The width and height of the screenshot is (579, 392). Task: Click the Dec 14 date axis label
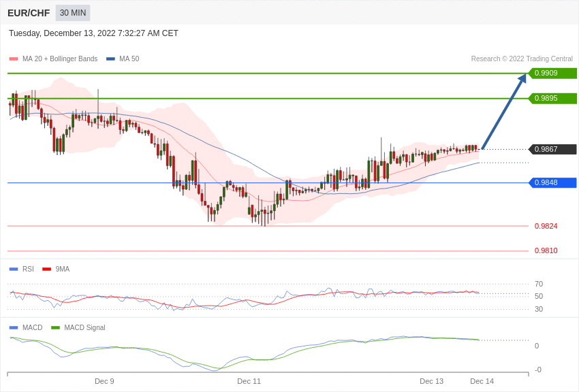(482, 381)
